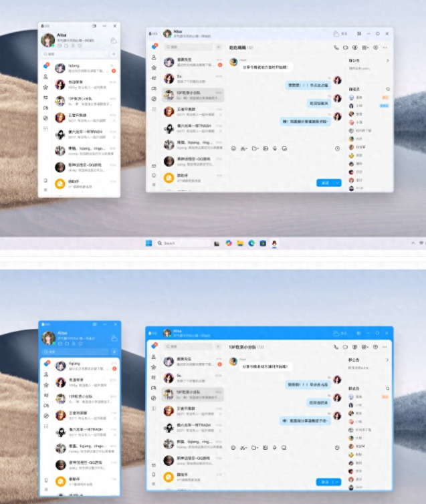Select the Su conversation in white chat window
This screenshot has width=426, height=504.
click(x=193, y=79)
